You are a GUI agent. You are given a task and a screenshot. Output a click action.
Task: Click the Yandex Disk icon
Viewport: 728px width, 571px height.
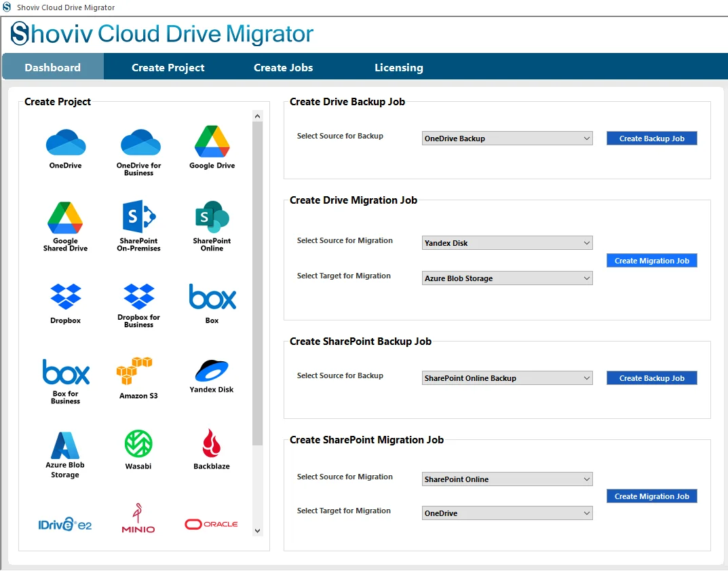coord(212,371)
